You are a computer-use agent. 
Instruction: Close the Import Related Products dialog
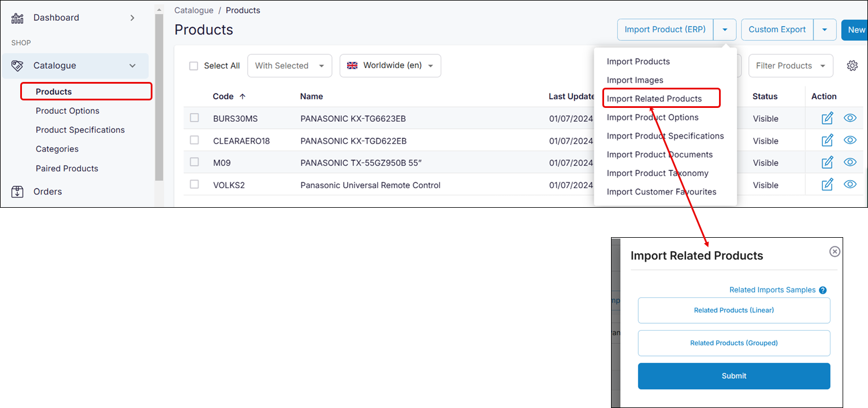tap(835, 251)
